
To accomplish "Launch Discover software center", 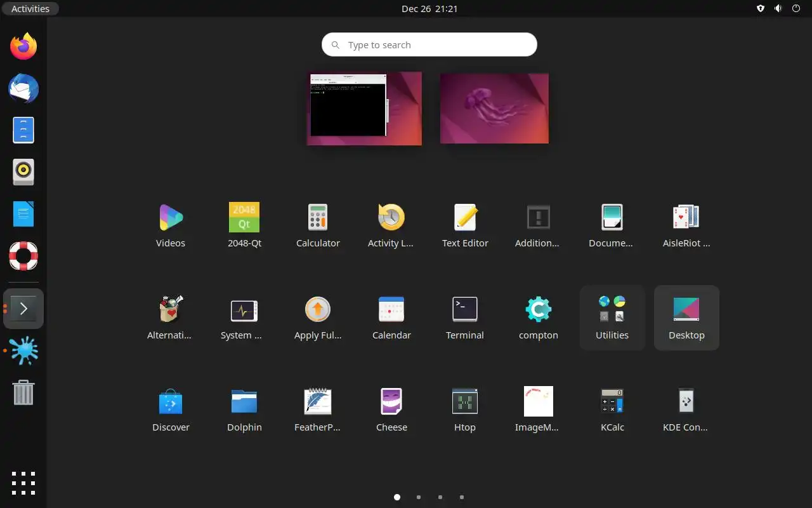I will point(171,410).
